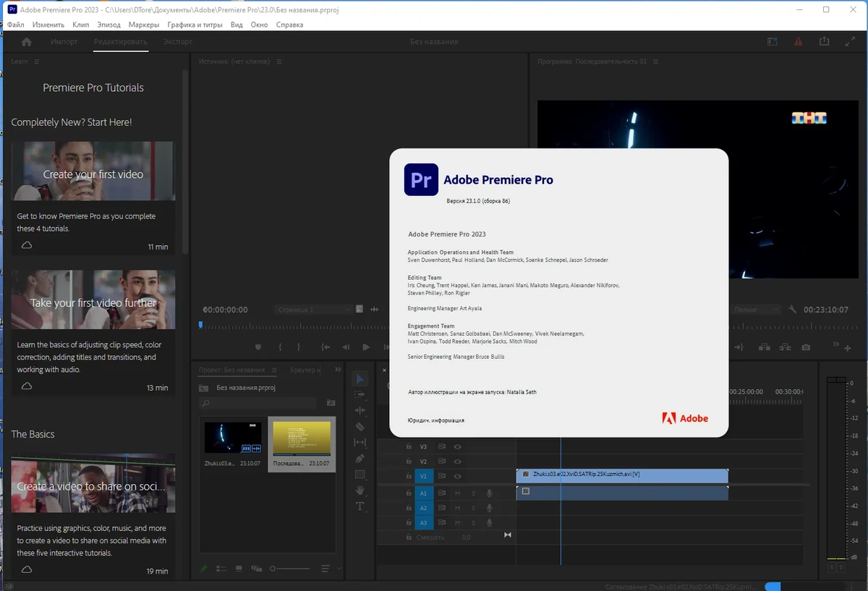Go to the Home screen icon
Image resolution: width=868 pixels, height=591 pixels.
pyautogui.click(x=27, y=42)
